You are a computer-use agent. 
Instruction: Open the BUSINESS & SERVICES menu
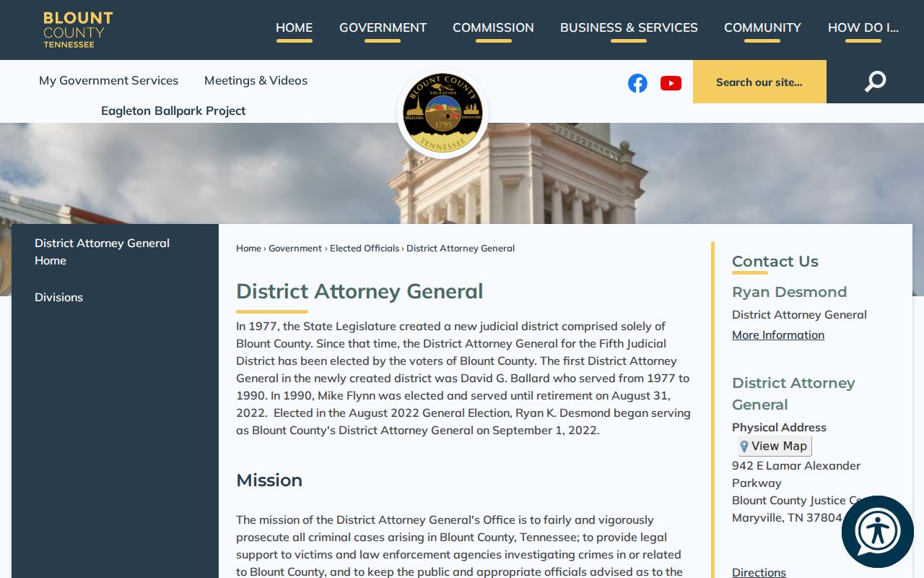(x=629, y=28)
